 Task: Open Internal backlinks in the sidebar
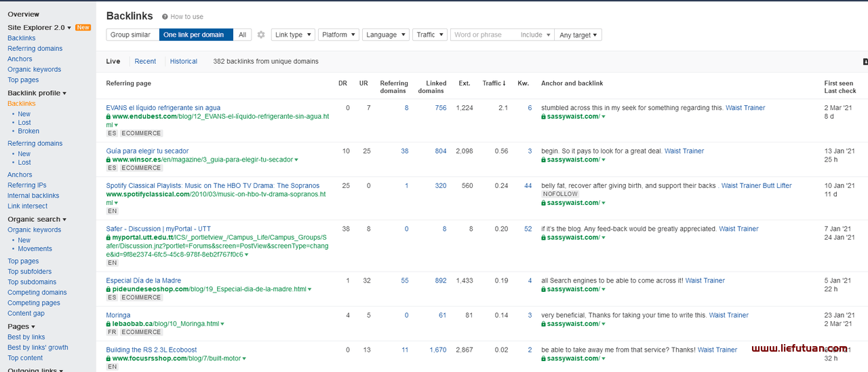click(x=33, y=196)
